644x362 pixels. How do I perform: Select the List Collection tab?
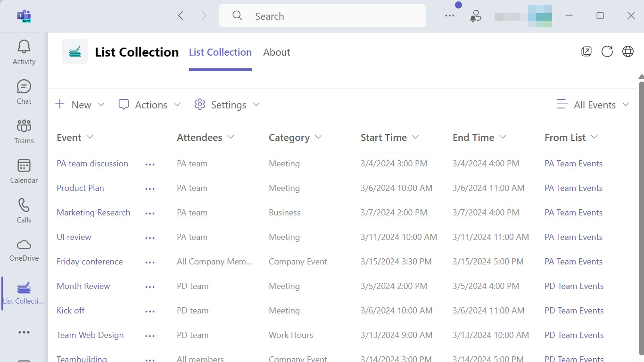[x=220, y=52]
